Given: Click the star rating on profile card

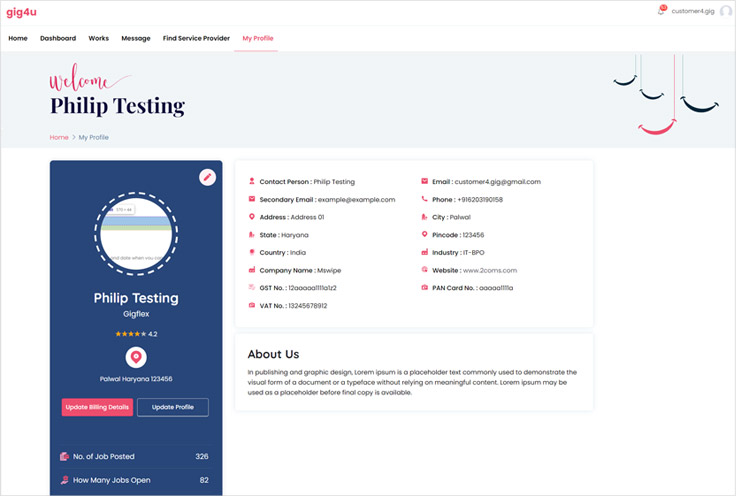Looking at the screenshot, I should (130, 334).
